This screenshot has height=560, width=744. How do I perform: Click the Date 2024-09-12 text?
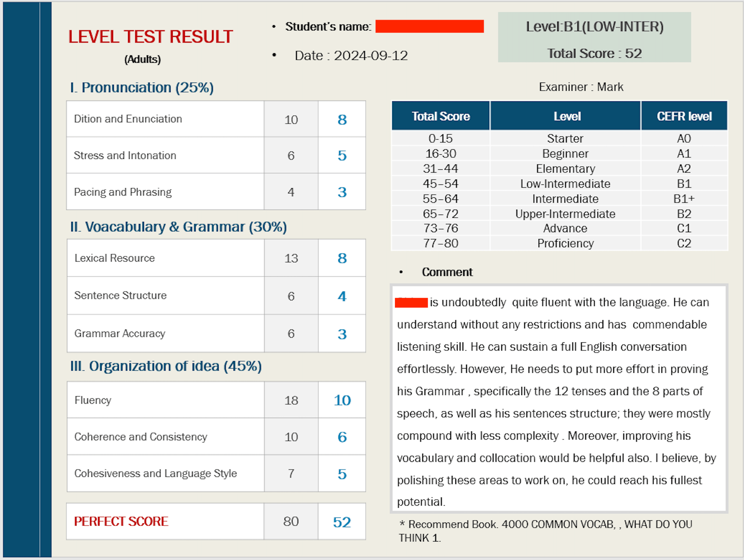click(x=351, y=55)
